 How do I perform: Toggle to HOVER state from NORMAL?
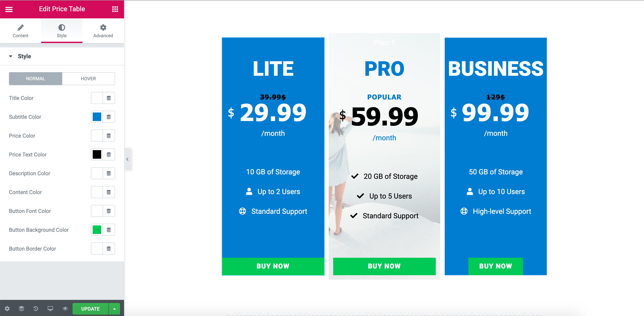pos(88,78)
